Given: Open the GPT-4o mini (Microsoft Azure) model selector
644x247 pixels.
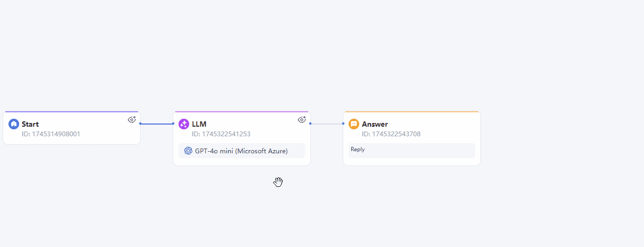Looking at the screenshot, I should 242,151.
